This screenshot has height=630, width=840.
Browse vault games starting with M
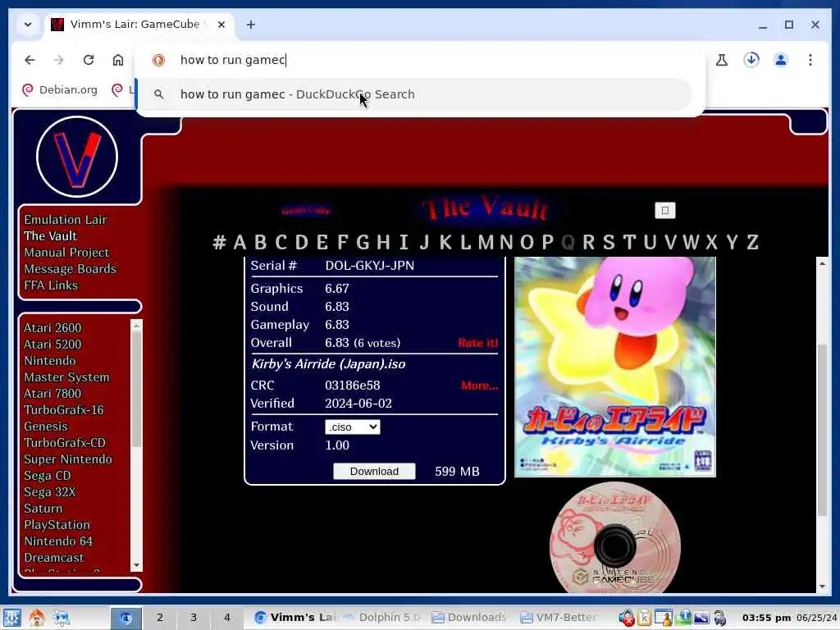click(x=486, y=242)
